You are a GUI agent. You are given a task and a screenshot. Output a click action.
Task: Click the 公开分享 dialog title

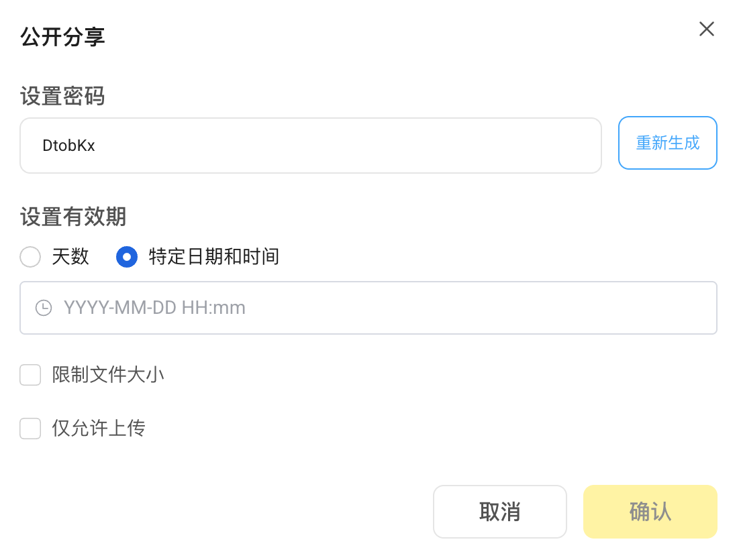tap(62, 38)
